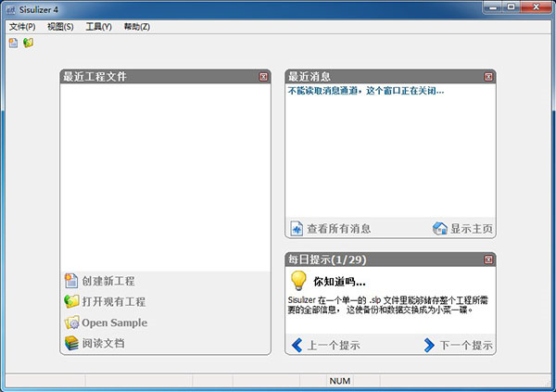Close the 最近工程文件 panel
This screenshot has width=556, height=392.
click(x=263, y=77)
